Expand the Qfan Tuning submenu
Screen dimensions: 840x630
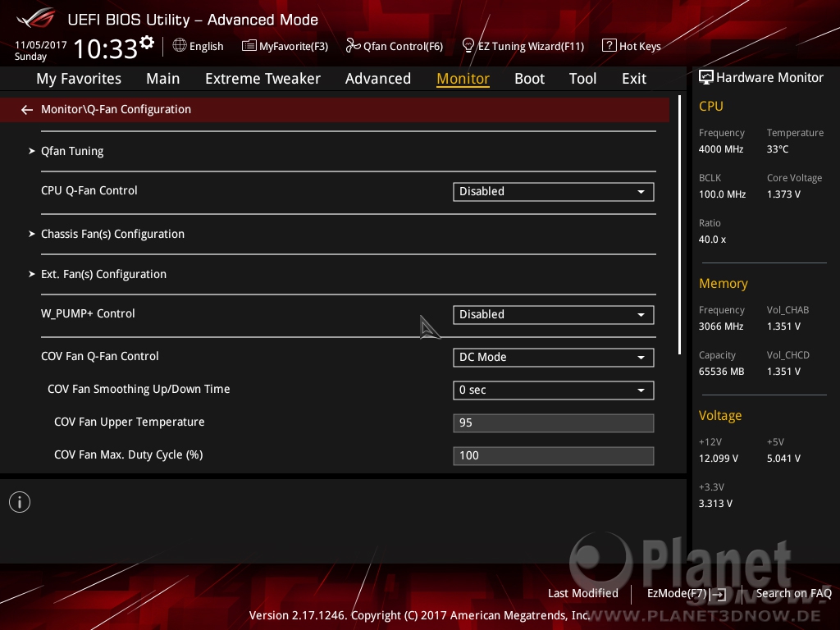(x=72, y=151)
